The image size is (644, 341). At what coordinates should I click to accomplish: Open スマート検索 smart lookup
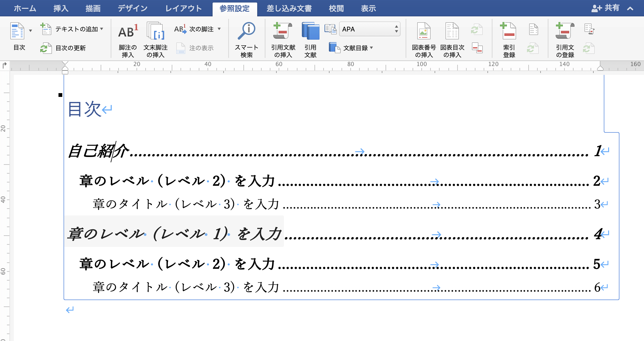pos(247,40)
